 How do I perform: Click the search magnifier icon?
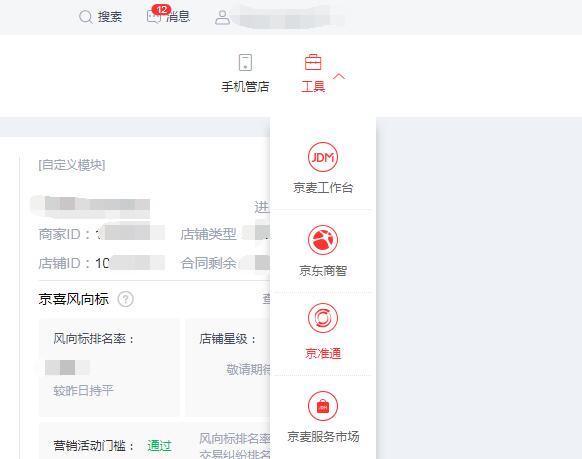tap(86, 17)
